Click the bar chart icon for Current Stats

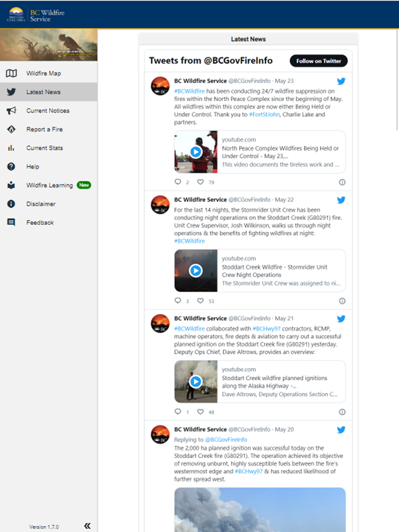point(11,148)
